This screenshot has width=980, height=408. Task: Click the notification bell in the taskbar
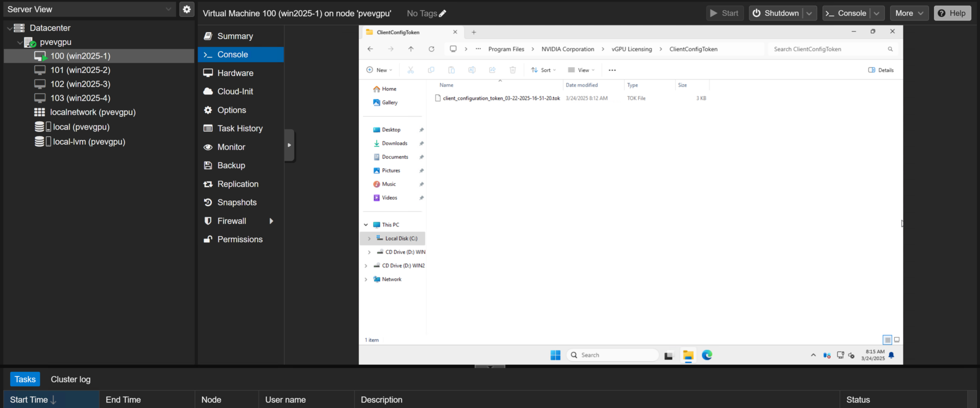tap(891, 355)
